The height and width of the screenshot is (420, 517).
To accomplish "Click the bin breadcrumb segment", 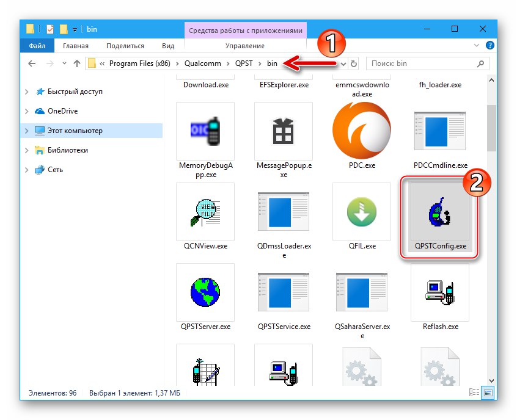I will point(272,63).
